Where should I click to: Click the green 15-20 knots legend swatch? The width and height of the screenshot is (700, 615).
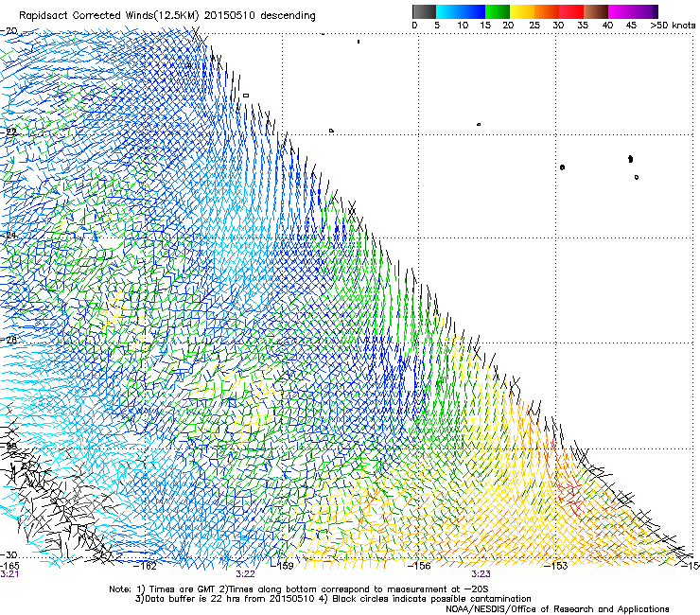point(498,11)
